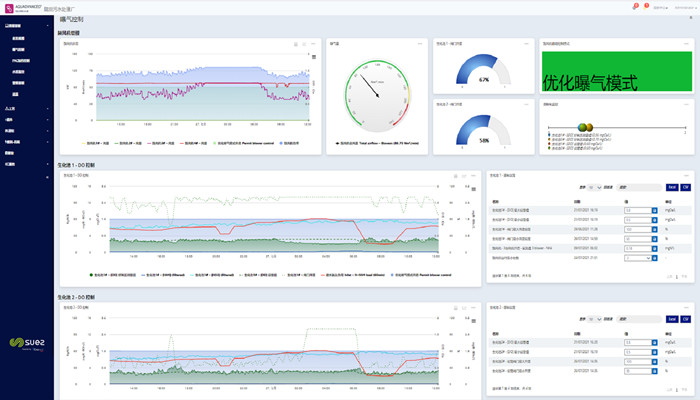Open the red-badged alerts icon in header
This screenshot has width=700, height=400.
[x=634, y=6]
